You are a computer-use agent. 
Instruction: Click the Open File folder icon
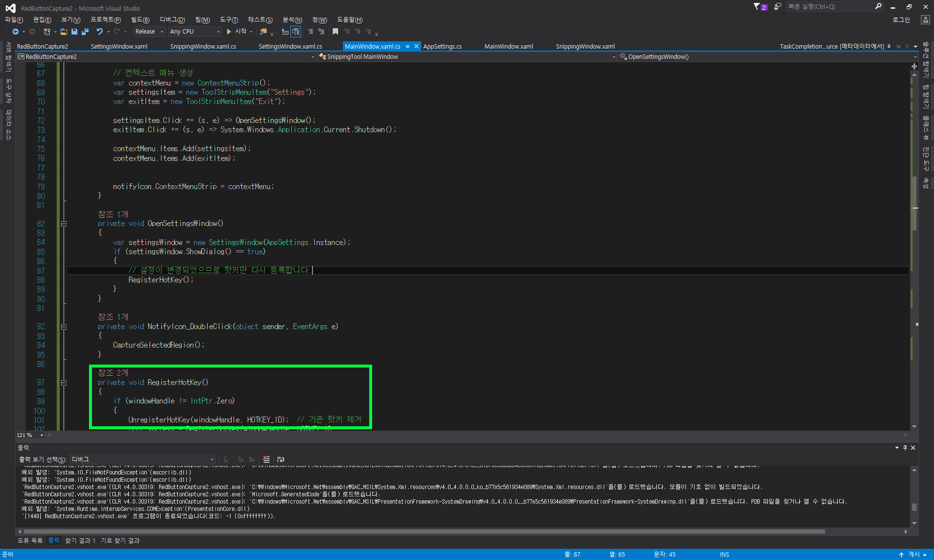pos(64,32)
